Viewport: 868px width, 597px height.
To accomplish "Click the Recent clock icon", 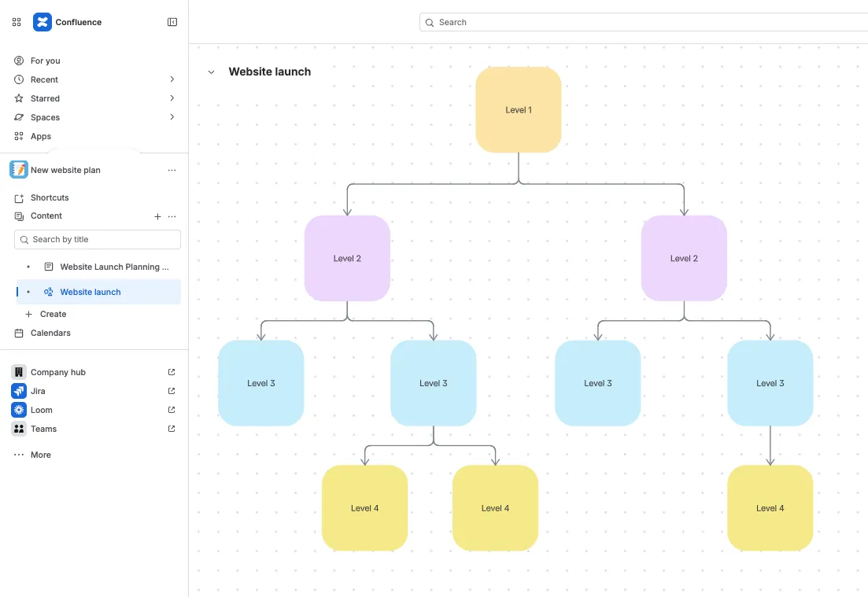I will point(19,79).
